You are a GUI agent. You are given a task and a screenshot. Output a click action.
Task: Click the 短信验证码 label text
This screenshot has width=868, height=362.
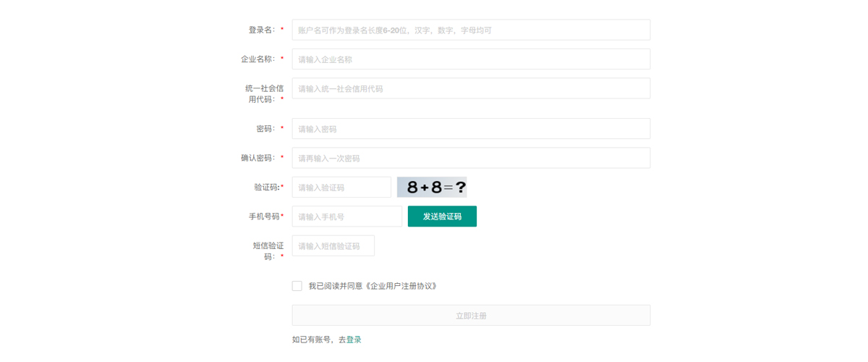(x=268, y=251)
